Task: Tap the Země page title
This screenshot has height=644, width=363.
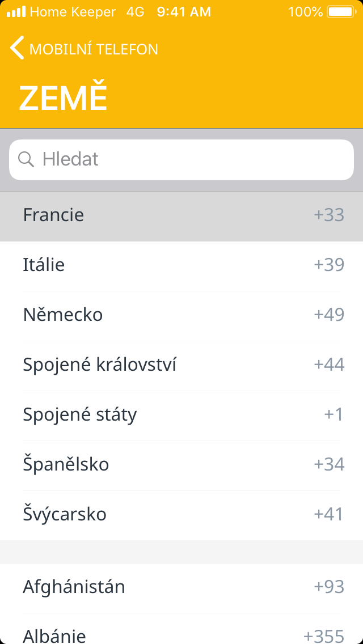Action: [x=63, y=98]
